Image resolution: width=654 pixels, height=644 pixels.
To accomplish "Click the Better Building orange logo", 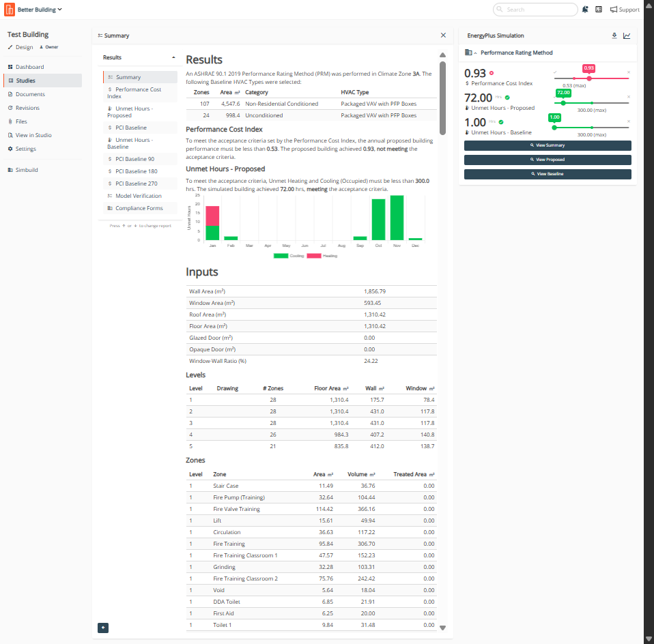I will click(9, 9).
